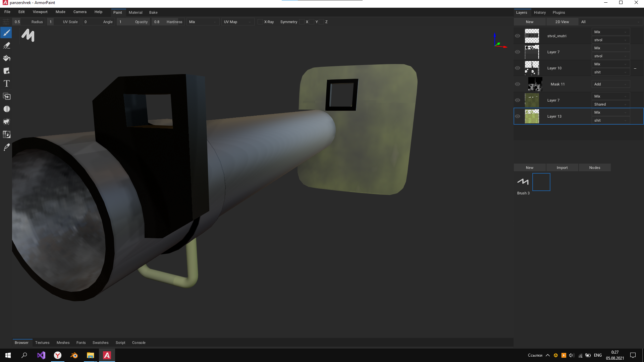This screenshot has height=362, width=644.
Task: Select the Text tool
Action: pyautogui.click(x=6, y=84)
